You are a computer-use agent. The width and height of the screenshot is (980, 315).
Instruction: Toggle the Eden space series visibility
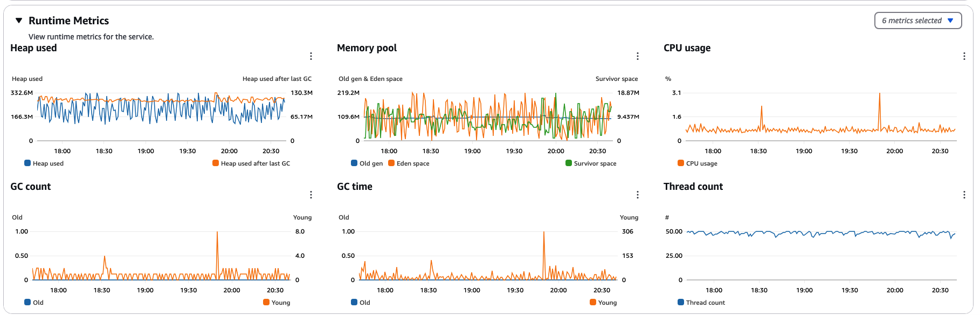click(412, 163)
